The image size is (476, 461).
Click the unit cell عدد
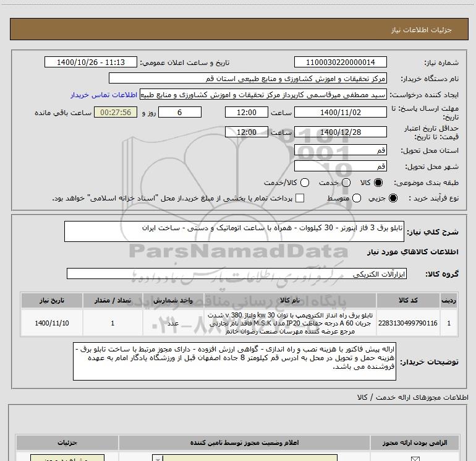tap(173, 323)
